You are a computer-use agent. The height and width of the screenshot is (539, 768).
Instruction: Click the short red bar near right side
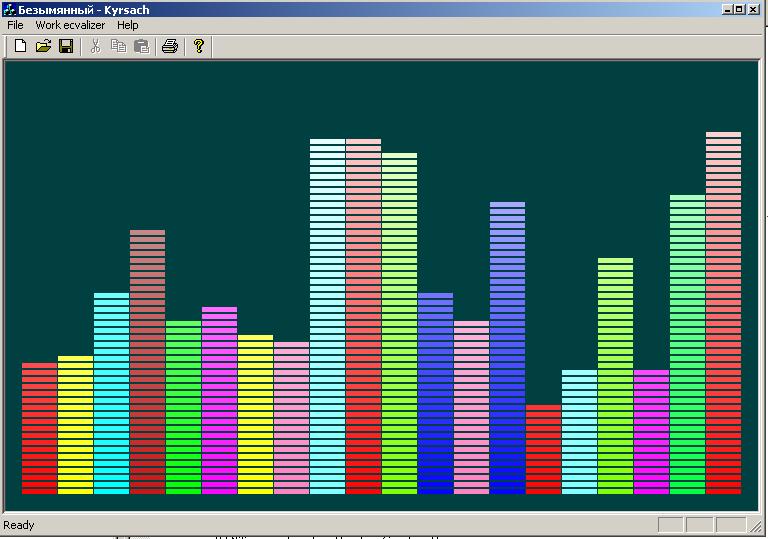click(x=544, y=449)
